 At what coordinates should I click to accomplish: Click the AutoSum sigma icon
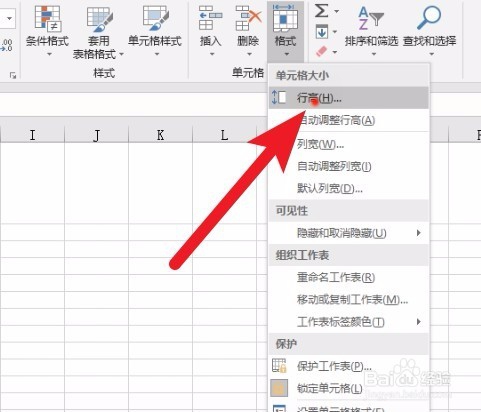[322, 11]
